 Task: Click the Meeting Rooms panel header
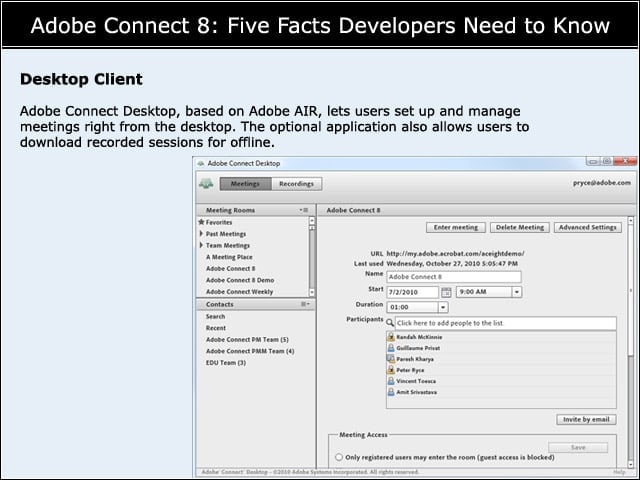click(256, 210)
